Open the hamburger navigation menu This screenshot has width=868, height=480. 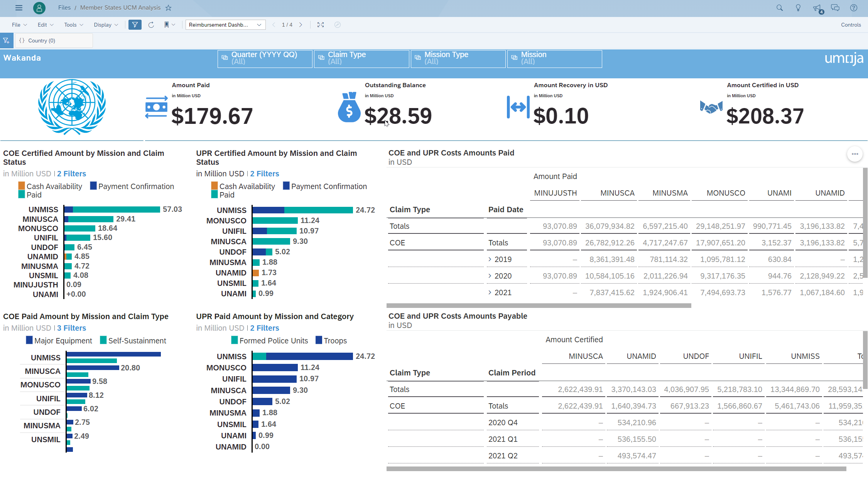[19, 8]
